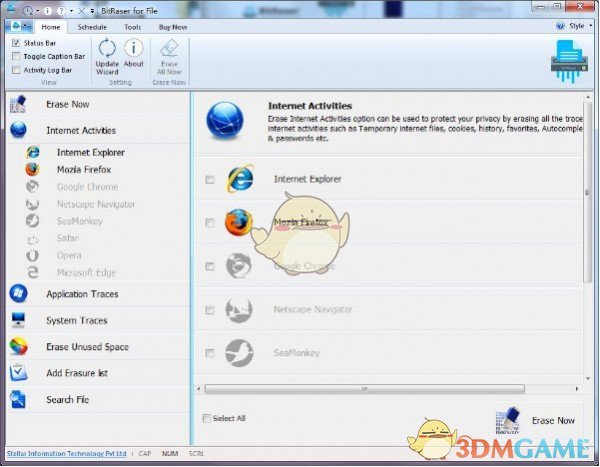Click the horizontal scrollbar thumb

[365, 389]
